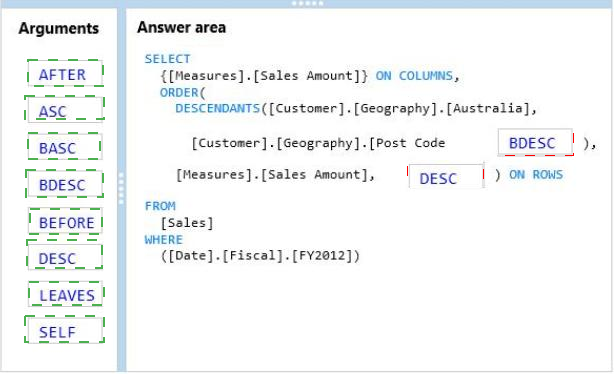
Task: Click the SELECT keyword
Action: [167, 59]
